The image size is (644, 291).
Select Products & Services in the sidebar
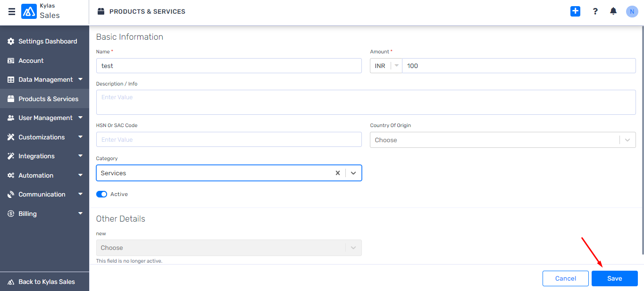point(44,99)
